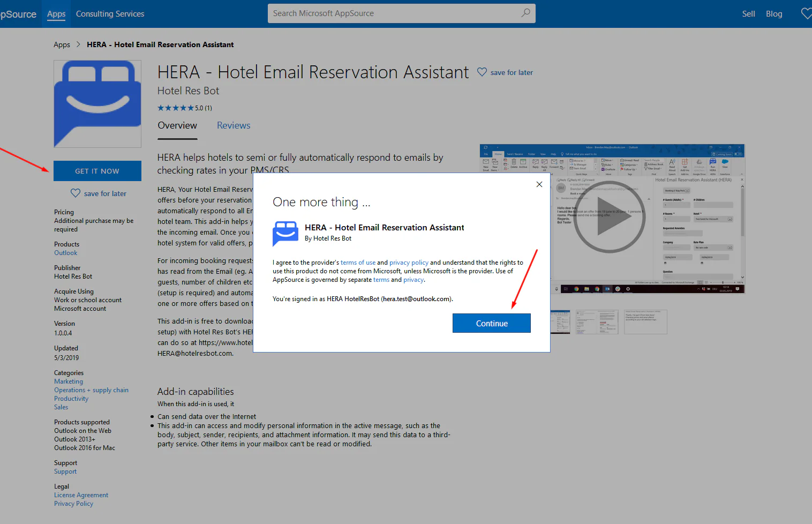Click save for later text beside the title
This screenshot has height=524, width=812.
tap(512, 72)
